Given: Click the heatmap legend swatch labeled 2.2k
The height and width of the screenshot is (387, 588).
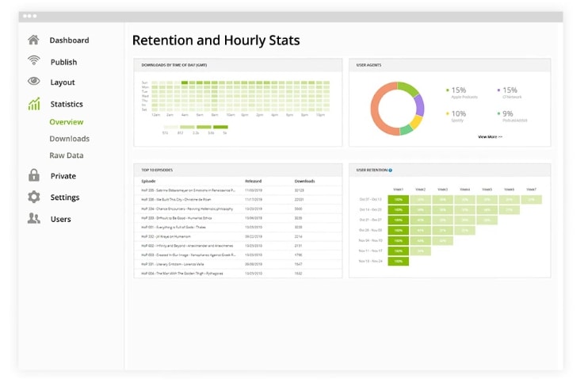Looking at the screenshot, I should click(x=188, y=127).
